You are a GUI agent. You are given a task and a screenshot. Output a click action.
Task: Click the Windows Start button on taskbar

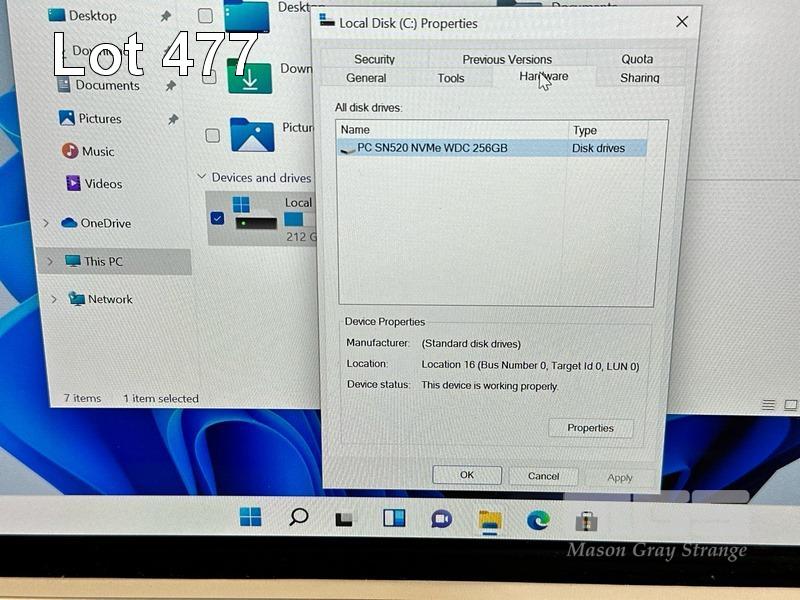point(250,517)
